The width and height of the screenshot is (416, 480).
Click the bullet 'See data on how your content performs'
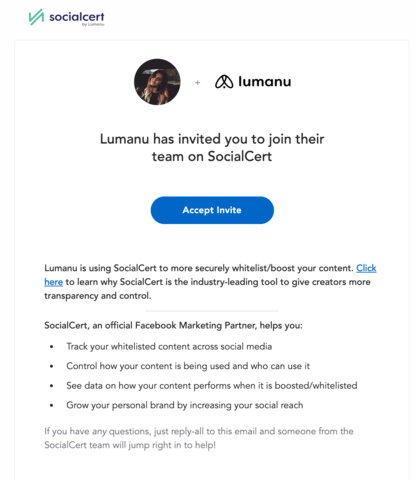212,386
